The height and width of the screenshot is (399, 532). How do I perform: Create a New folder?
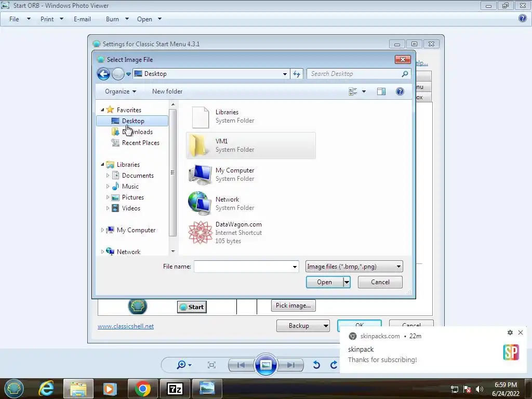[x=167, y=91]
